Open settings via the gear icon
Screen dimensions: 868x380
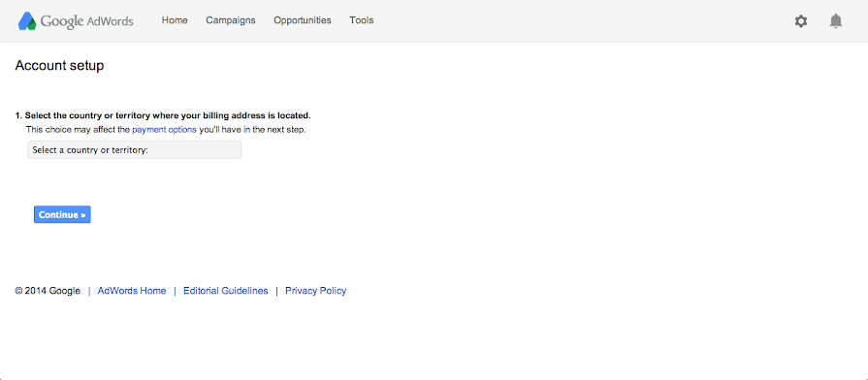tap(800, 21)
